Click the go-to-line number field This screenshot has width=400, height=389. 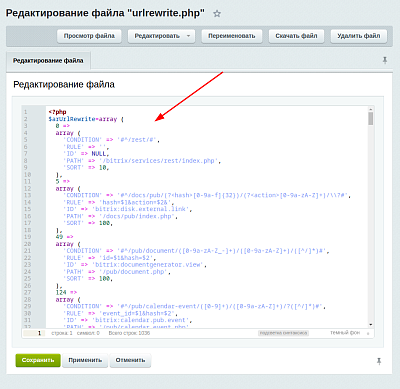point(34,333)
